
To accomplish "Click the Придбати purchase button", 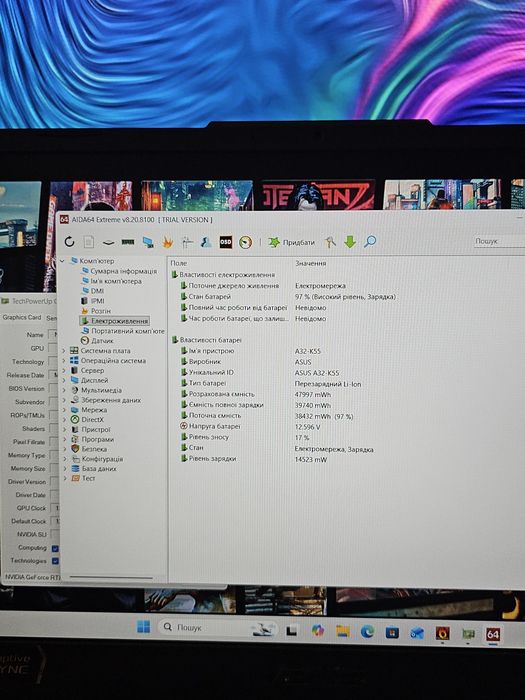I will 291,242.
